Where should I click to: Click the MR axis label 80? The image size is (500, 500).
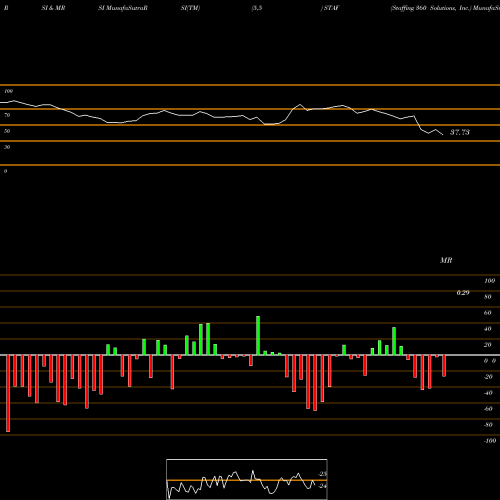click(x=488, y=297)
